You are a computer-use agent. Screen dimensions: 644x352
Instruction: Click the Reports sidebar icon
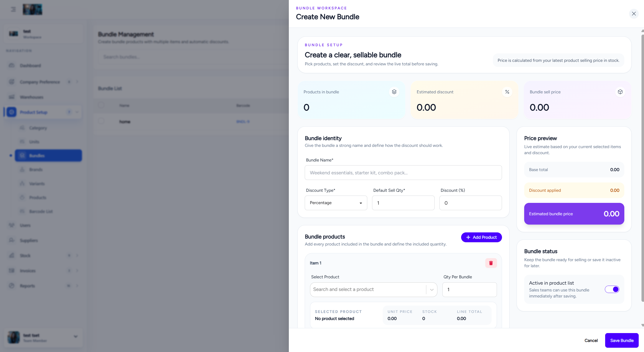(x=12, y=286)
